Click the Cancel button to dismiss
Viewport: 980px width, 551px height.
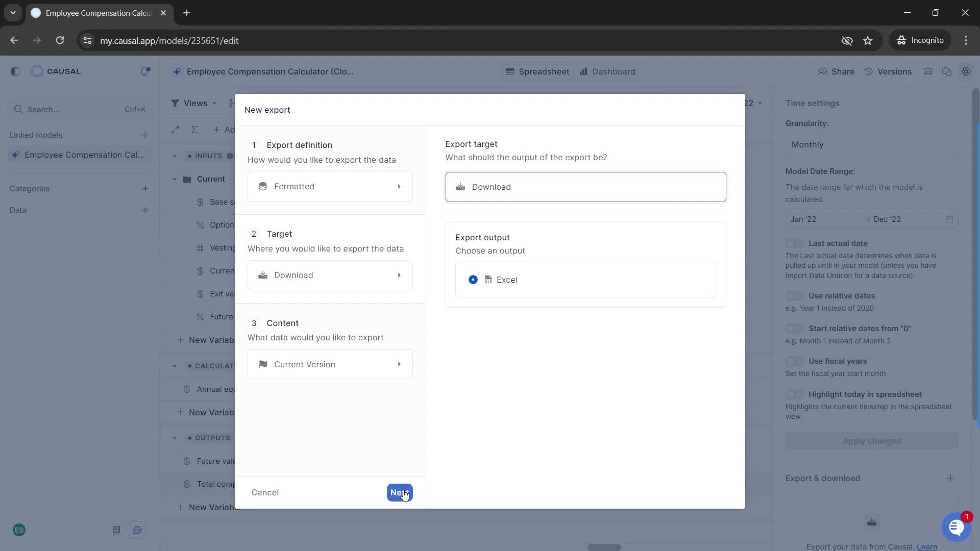(264, 492)
